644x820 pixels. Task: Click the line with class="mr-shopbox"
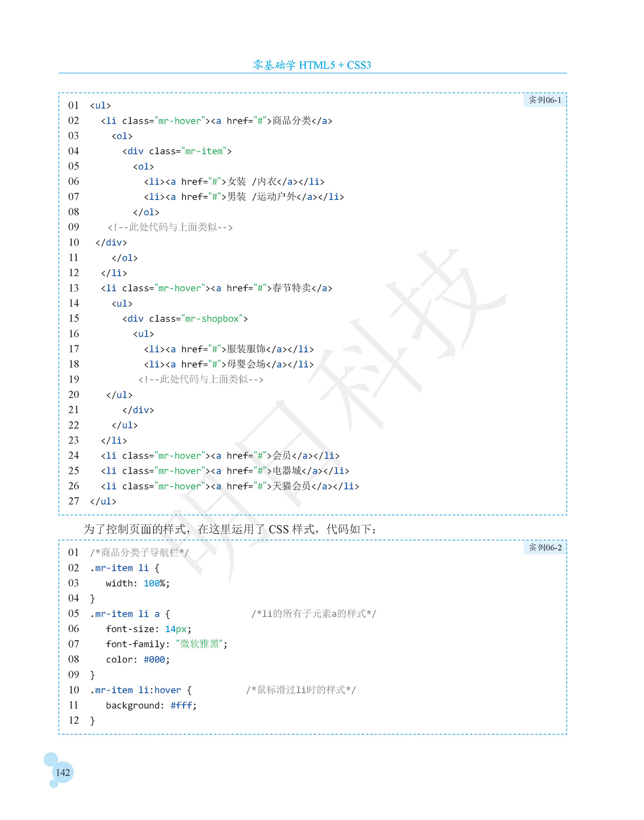click(185, 319)
